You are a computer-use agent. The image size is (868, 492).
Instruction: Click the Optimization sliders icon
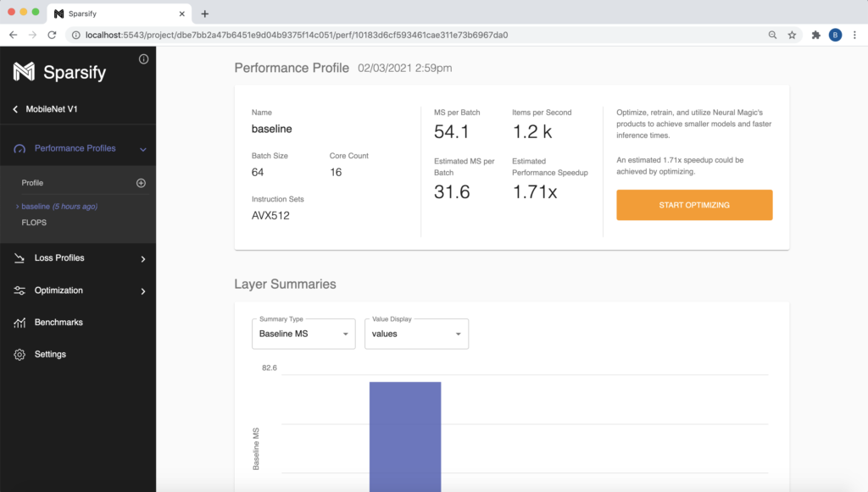pyautogui.click(x=19, y=290)
